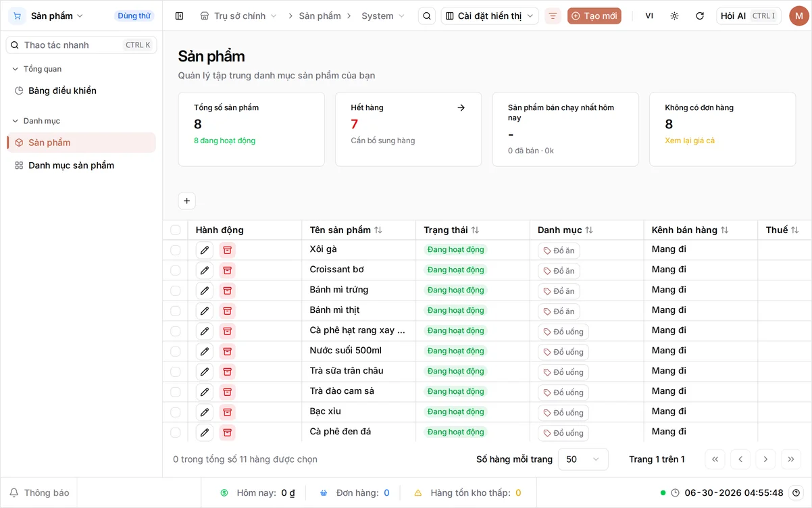The width and height of the screenshot is (812, 508).
Task: Click the refresh icon in header
Action: 700,16
